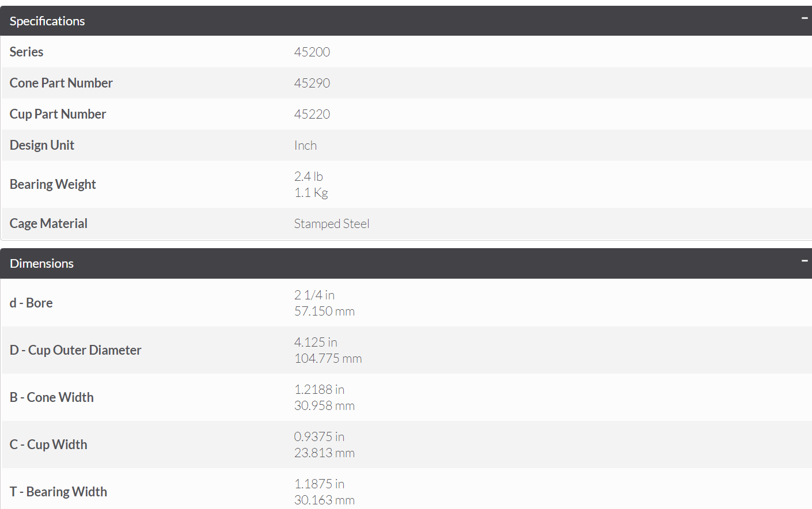Click the Cone Part Number 45290
The image size is (812, 509).
[312, 83]
